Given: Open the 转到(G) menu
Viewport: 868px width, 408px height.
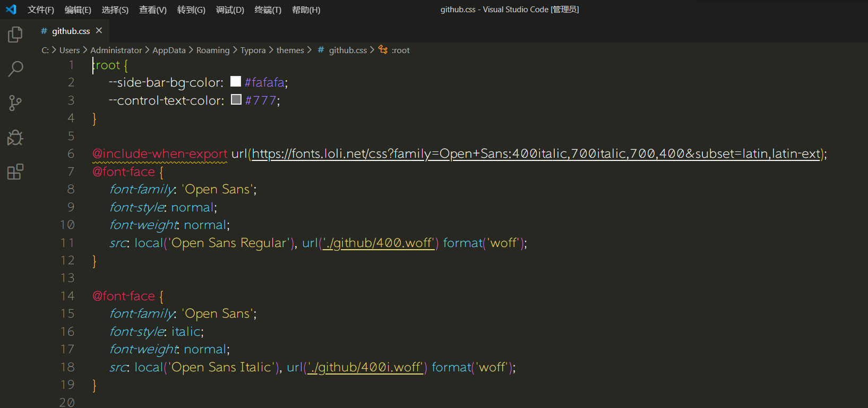Looking at the screenshot, I should [191, 10].
